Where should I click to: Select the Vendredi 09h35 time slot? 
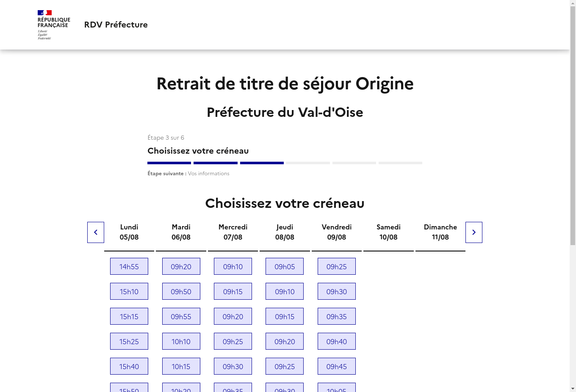[337, 316]
